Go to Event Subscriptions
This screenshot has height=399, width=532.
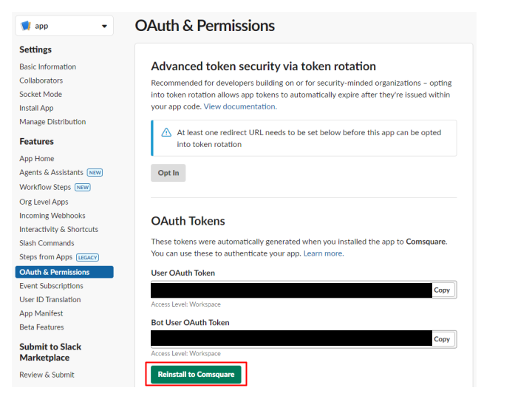coord(51,286)
